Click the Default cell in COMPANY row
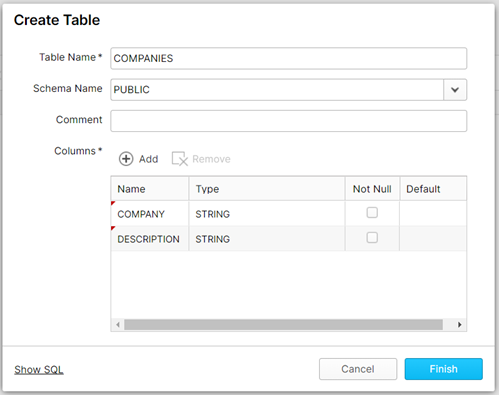Image resolution: width=499 pixels, height=395 pixels. pos(433,214)
